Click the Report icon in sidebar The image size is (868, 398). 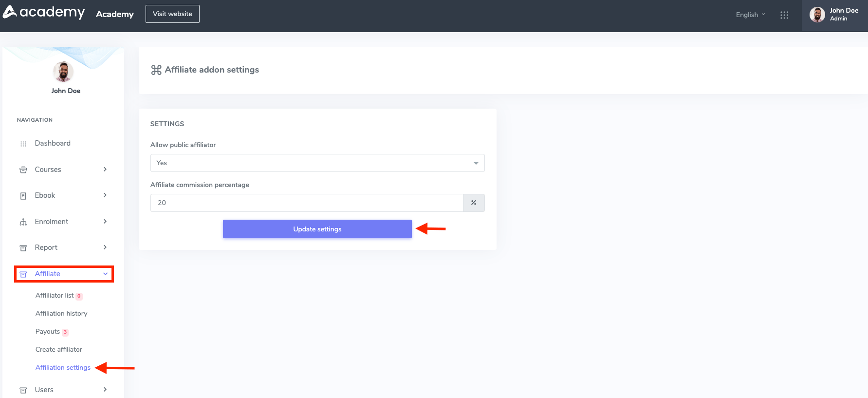pyautogui.click(x=23, y=248)
